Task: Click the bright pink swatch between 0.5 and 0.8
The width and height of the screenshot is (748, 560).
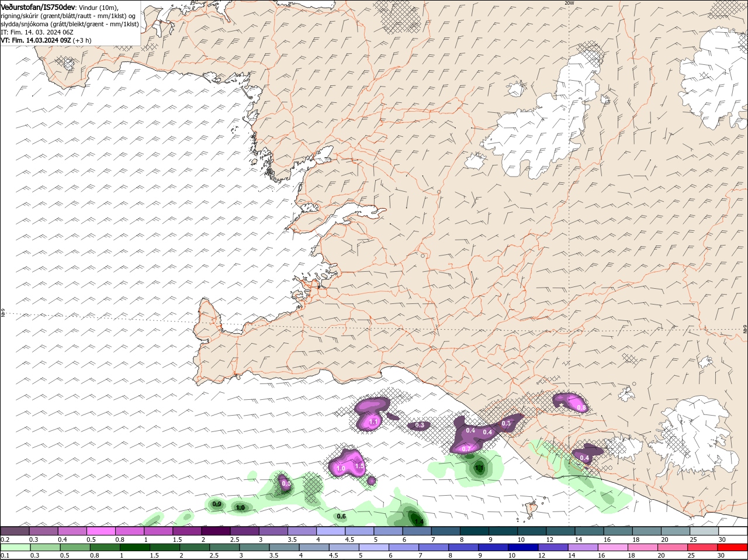Action: 101,531
